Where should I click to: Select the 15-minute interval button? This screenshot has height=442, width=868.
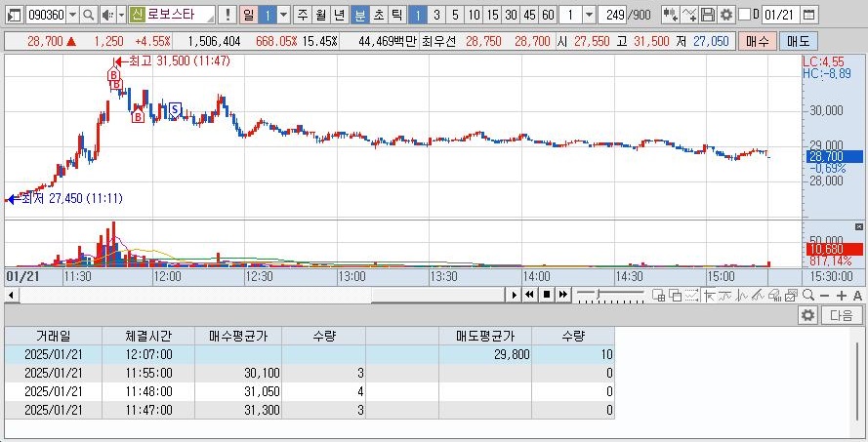click(493, 15)
